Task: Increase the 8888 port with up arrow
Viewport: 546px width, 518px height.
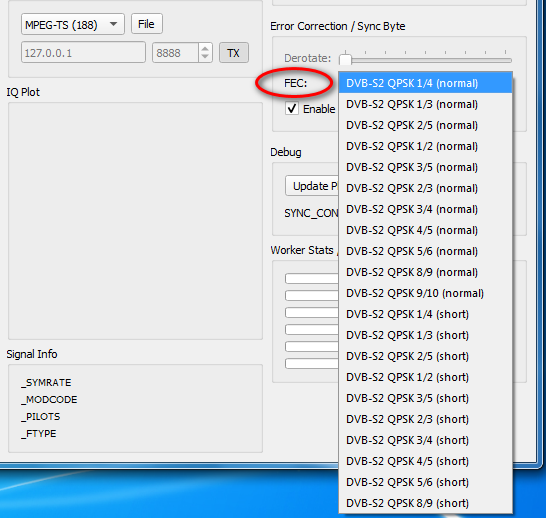Action: point(205,48)
